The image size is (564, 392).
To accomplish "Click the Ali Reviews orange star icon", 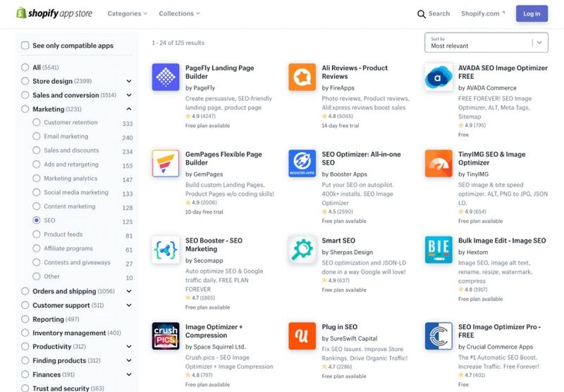I will point(302,77).
